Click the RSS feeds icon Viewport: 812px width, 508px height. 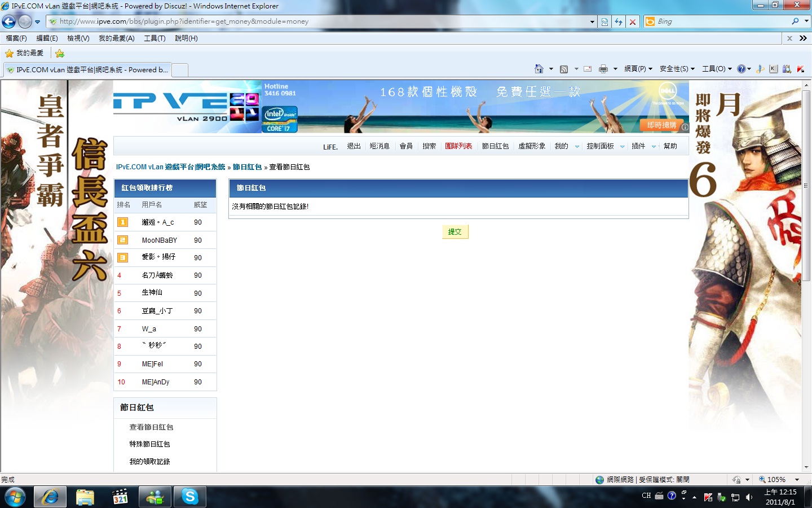(x=563, y=69)
